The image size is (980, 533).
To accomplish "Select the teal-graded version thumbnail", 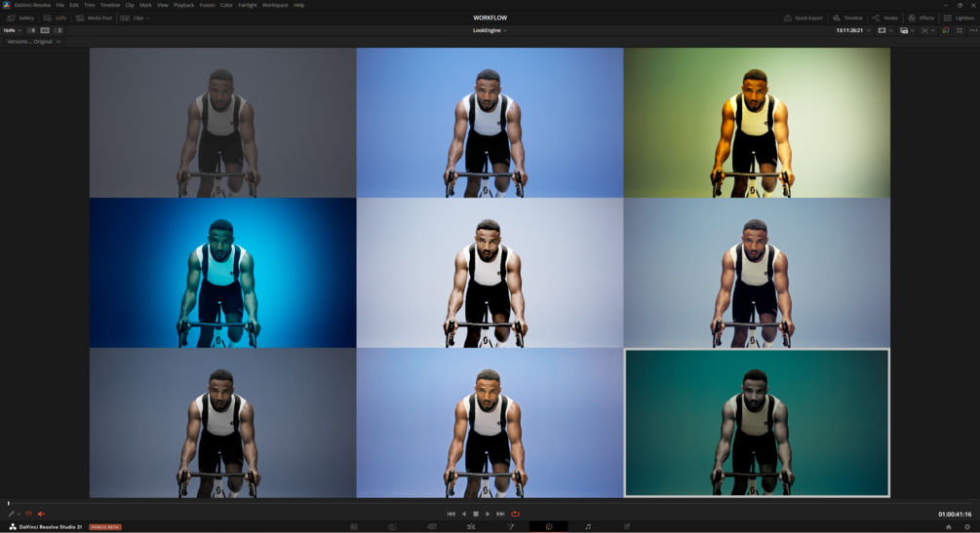I will [x=757, y=423].
